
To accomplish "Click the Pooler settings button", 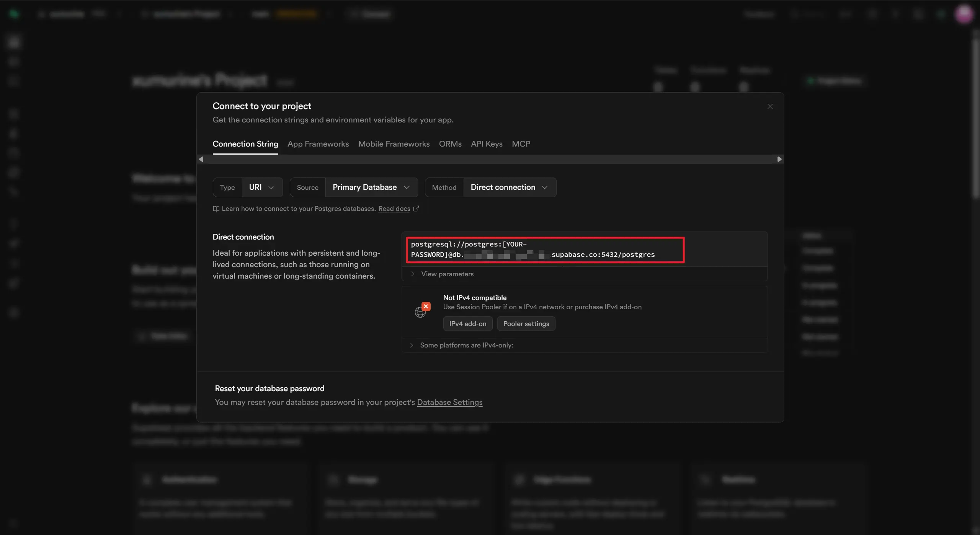I will (526, 324).
